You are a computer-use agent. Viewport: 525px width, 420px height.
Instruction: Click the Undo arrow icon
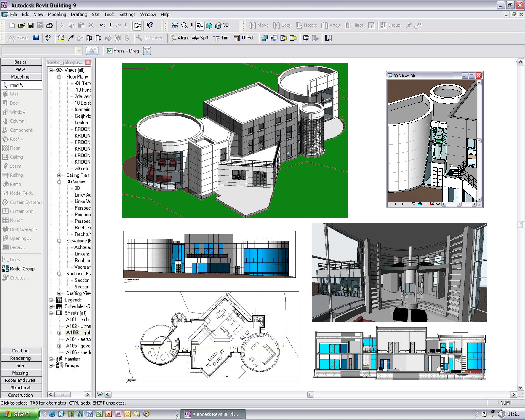[x=103, y=25]
